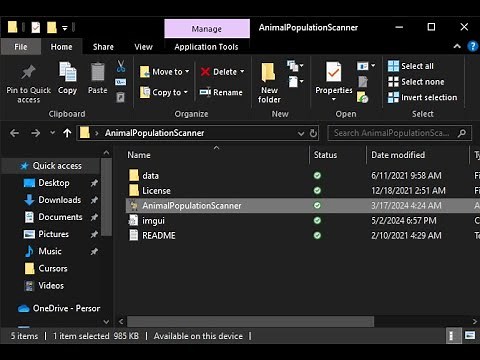Select OneDrive - Personal in navigation pane
Screen dimensions: 480x360
click(59, 308)
